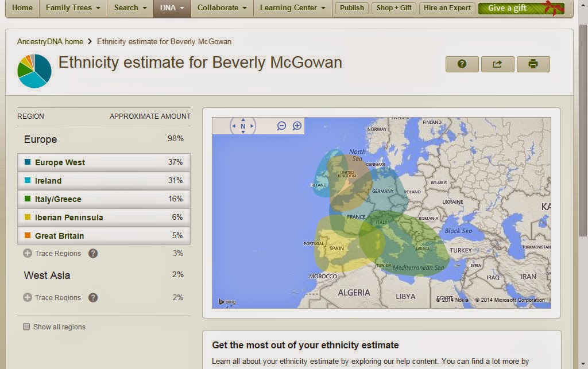
Task: Click the APPROXIMATE AMOUNT column header
Action: (x=150, y=116)
